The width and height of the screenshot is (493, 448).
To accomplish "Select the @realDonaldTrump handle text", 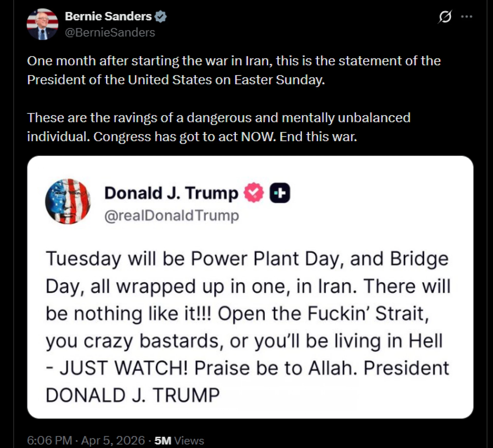I will (172, 215).
